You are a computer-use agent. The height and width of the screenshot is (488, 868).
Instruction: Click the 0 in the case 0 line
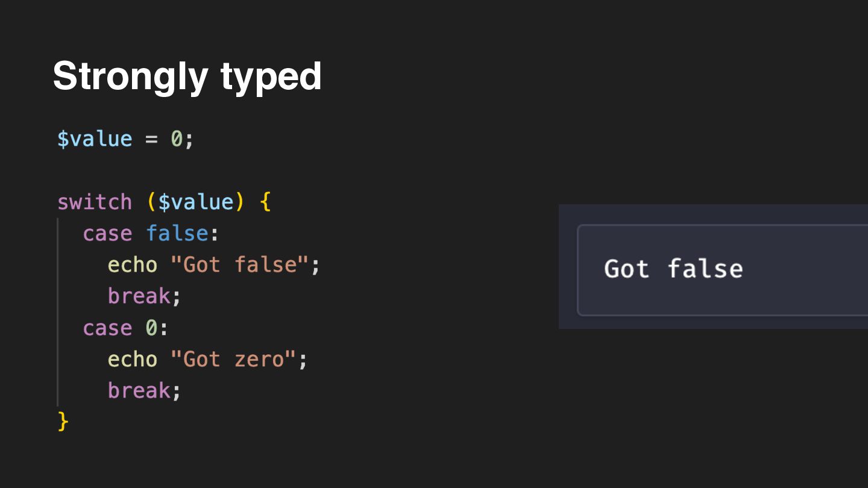pyautogui.click(x=151, y=328)
